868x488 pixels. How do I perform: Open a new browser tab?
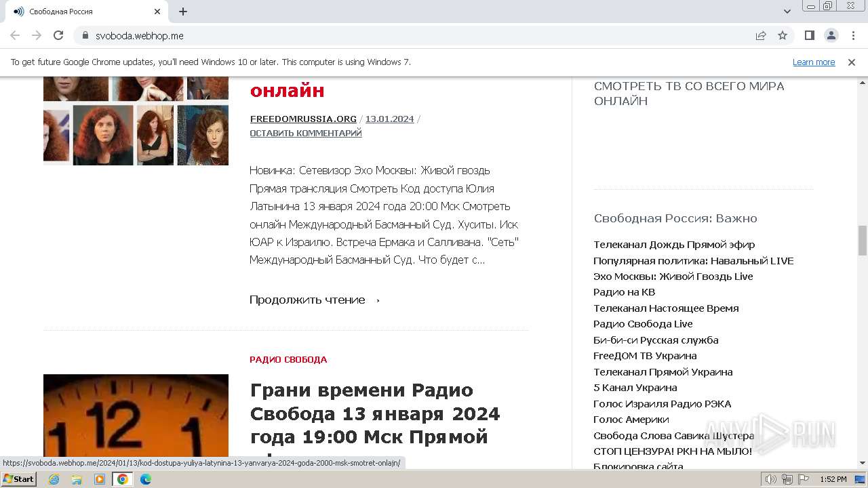[x=183, y=12]
